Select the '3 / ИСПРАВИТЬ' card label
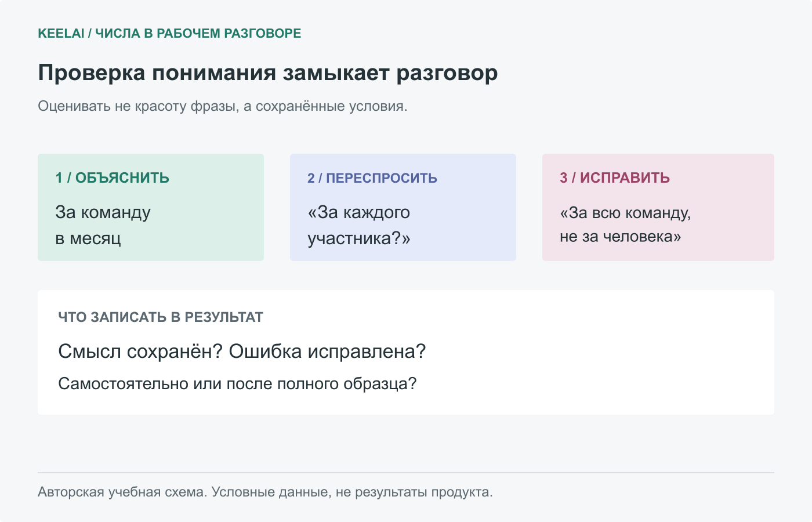The height and width of the screenshot is (522, 812). (x=615, y=178)
